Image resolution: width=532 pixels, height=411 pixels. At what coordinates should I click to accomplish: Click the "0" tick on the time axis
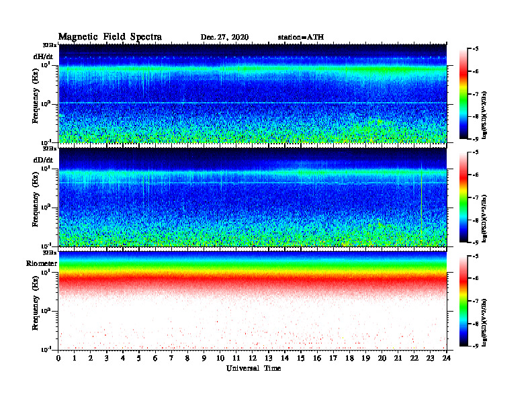click(58, 359)
